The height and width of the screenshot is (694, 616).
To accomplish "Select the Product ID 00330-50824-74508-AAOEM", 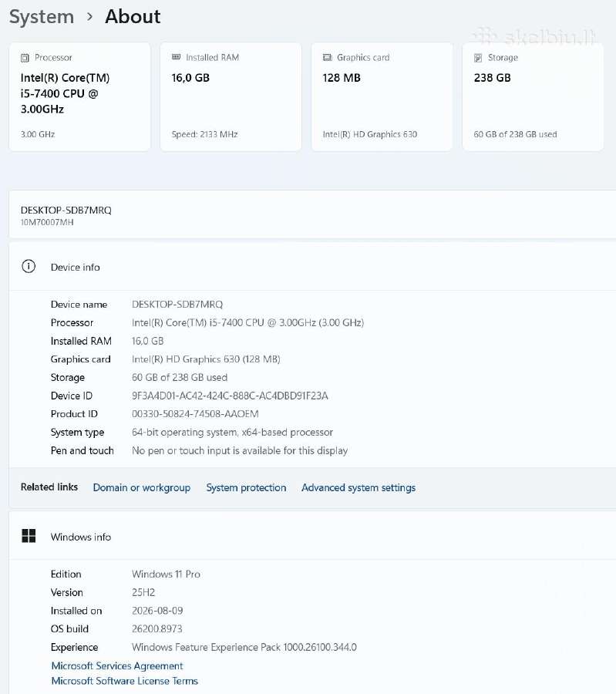I will coord(195,414).
